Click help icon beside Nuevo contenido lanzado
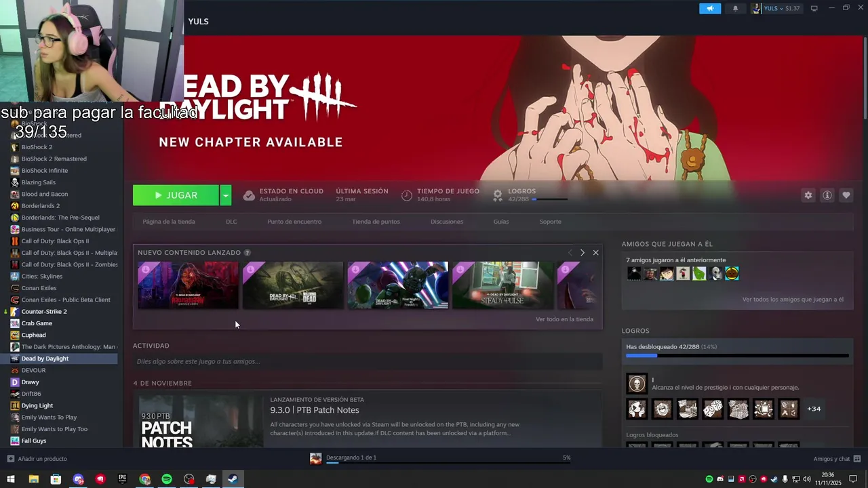 click(247, 253)
